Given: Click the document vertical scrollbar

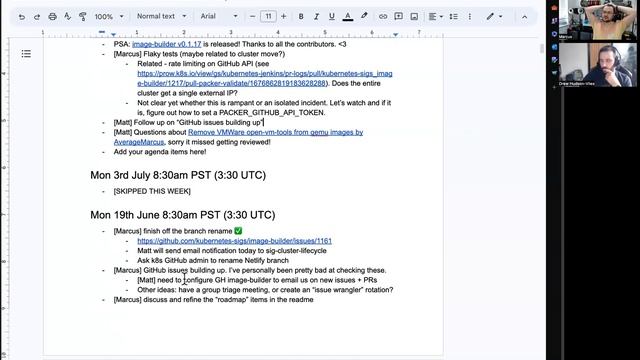Looking at the screenshot, I should click(542, 49).
